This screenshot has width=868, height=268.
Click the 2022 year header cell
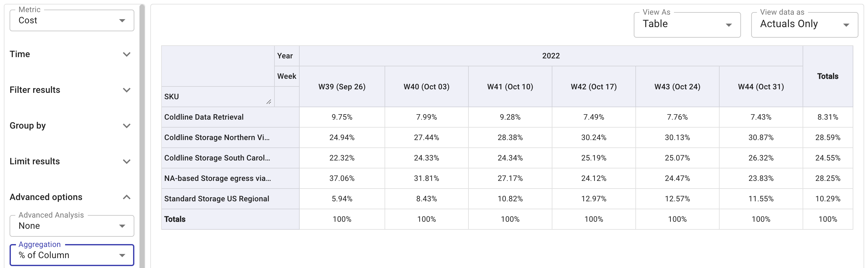551,56
